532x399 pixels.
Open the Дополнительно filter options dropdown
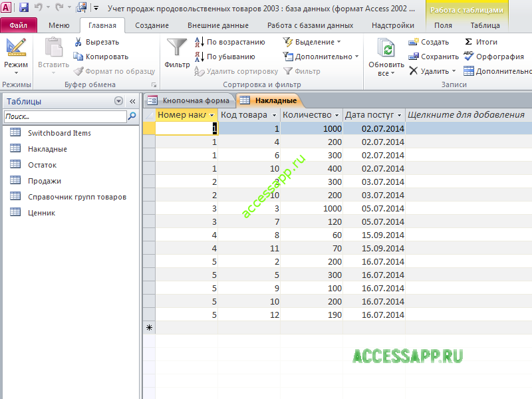click(x=321, y=57)
